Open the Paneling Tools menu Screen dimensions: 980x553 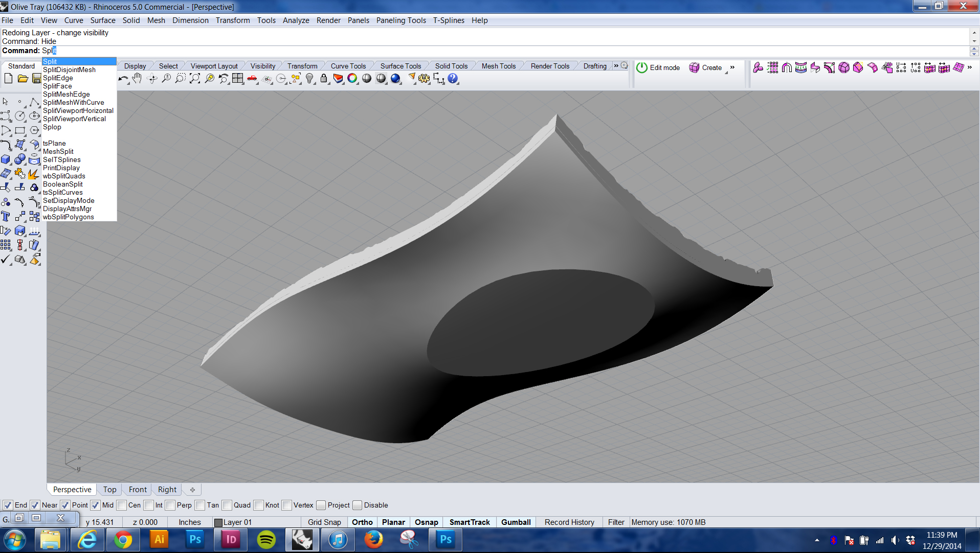point(401,20)
